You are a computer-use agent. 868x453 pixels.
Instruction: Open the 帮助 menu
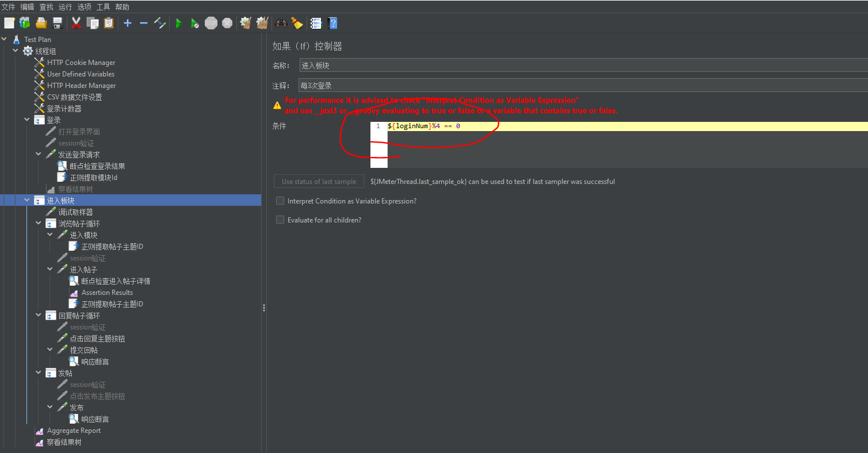(x=122, y=7)
